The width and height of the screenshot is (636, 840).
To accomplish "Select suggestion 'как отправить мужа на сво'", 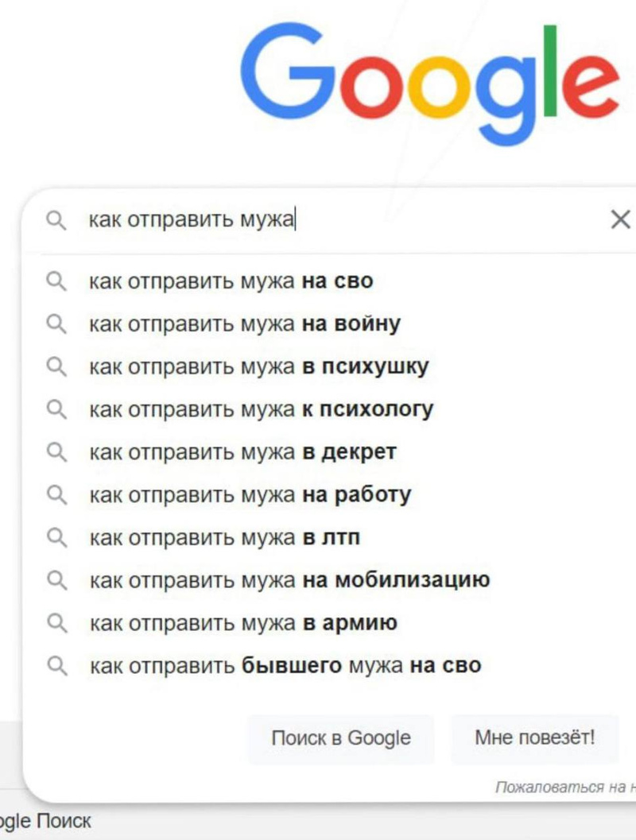I will (231, 281).
